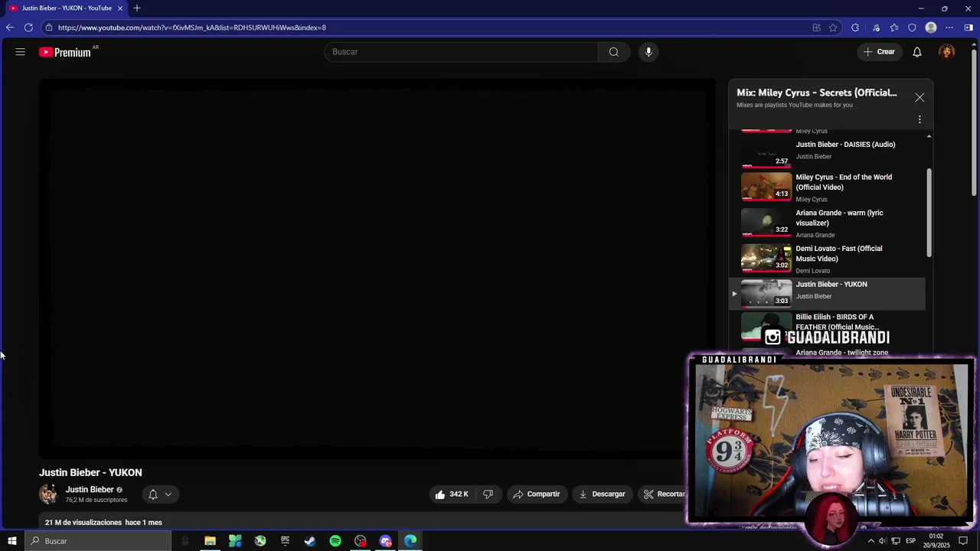
Task: Go back with the browser back arrow
Action: coord(10,28)
